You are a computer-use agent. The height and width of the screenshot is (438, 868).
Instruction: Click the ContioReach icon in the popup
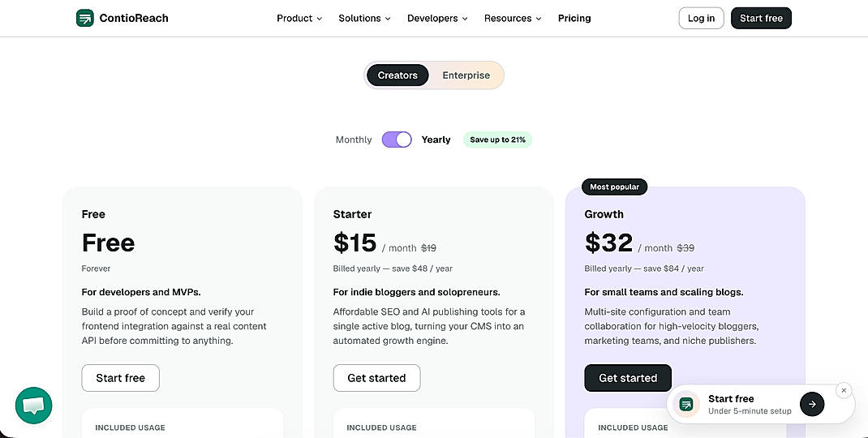click(x=685, y=404)
